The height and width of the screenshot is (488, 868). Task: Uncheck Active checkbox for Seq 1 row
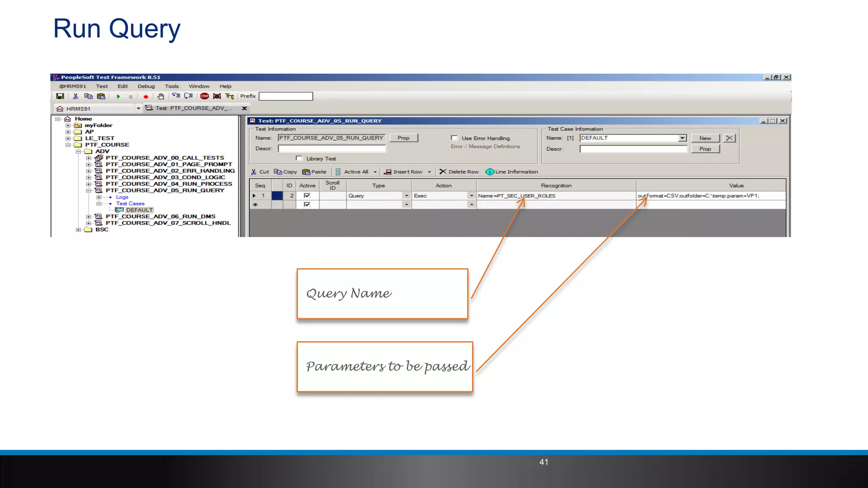click(x=307, y=196)
